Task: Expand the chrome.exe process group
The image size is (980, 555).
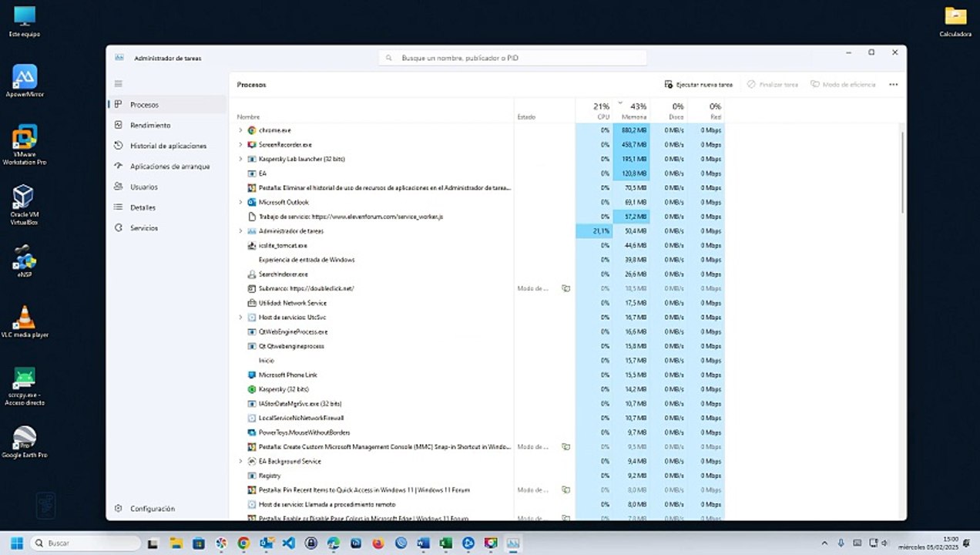Action: [x=240, y=130]
